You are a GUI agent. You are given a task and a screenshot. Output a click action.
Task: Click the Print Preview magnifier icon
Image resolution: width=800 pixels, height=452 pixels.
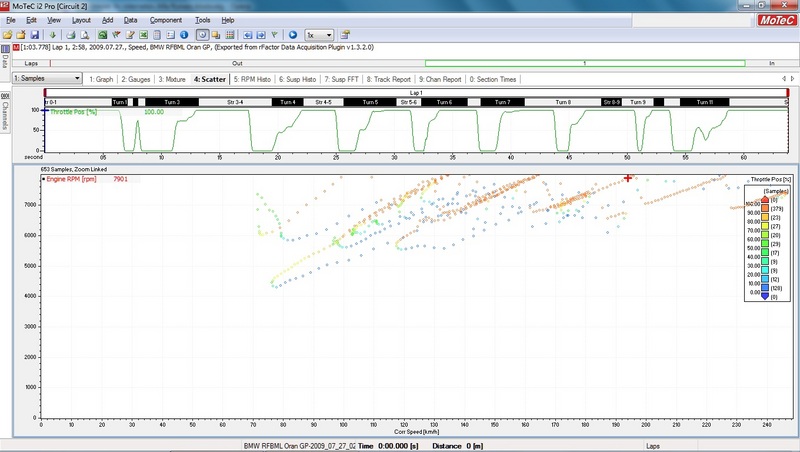pos(85,35)
